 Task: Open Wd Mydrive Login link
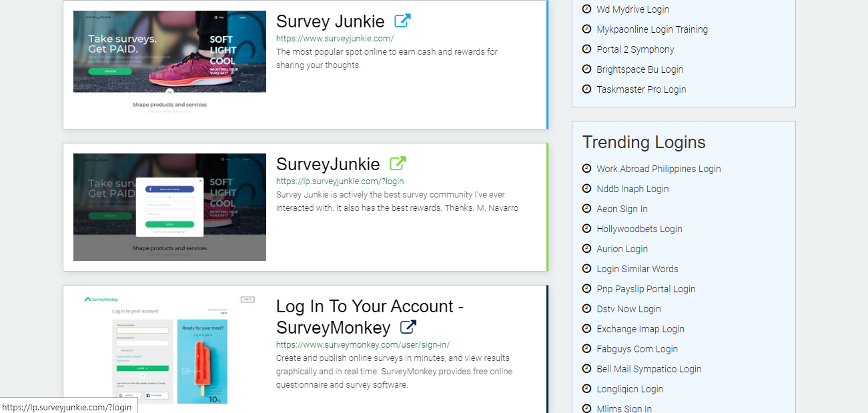point(632,9)
